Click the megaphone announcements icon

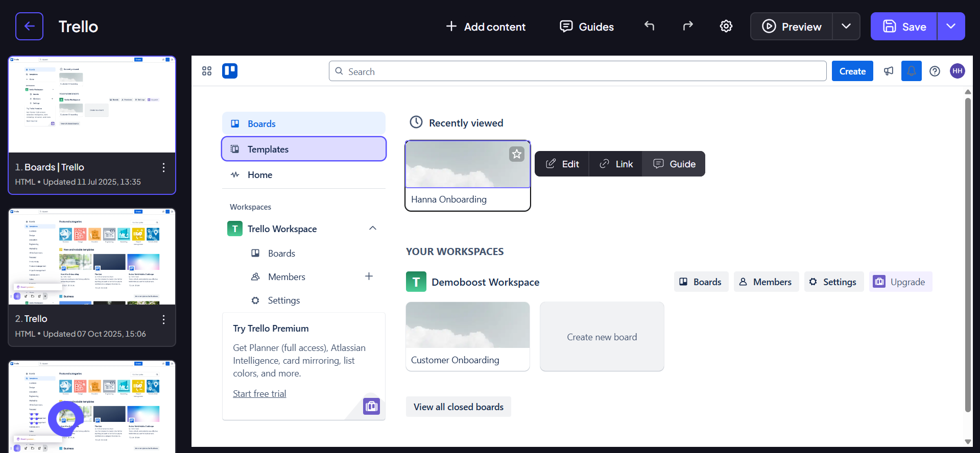point(889,71)
